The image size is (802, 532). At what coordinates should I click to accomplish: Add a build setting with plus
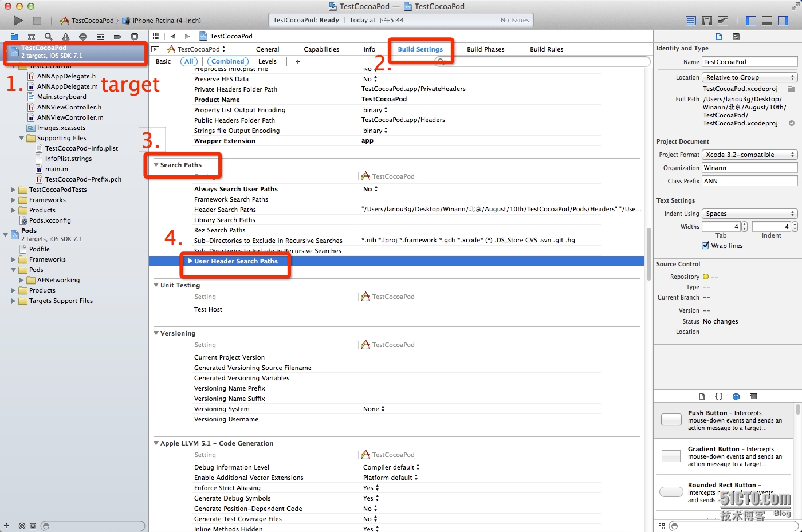coord(298,61)
